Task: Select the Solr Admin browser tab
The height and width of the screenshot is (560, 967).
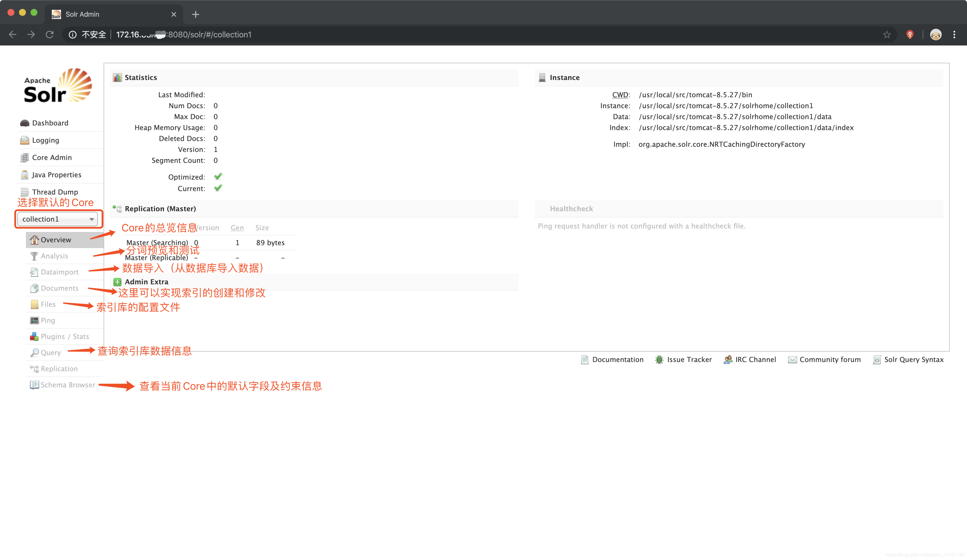Action: [114, 14]
